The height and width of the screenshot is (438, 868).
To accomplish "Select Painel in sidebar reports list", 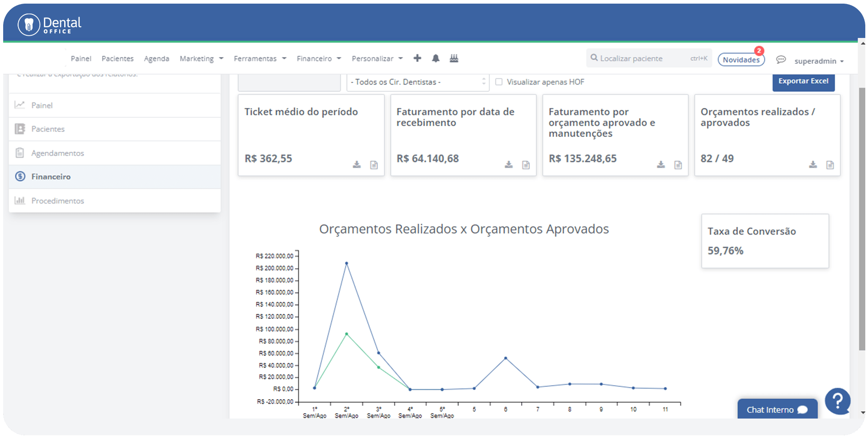I will coord(115,105).
